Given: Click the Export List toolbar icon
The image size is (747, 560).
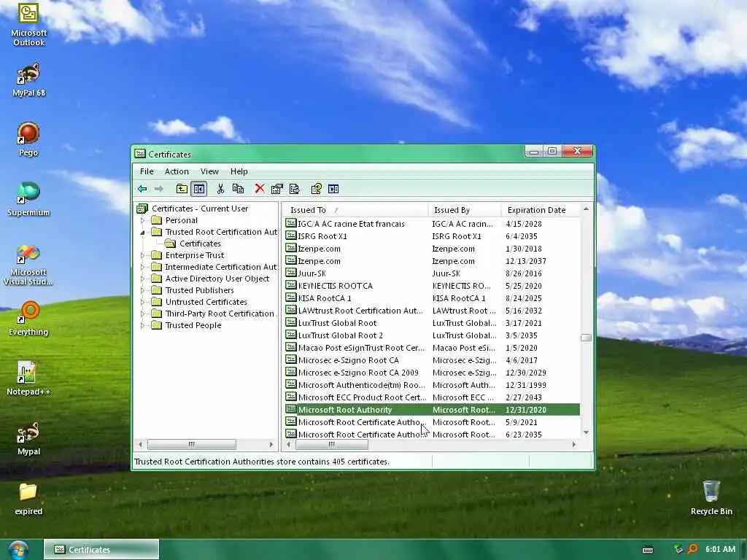Looking at the screenshot, I should click(295, 189).
